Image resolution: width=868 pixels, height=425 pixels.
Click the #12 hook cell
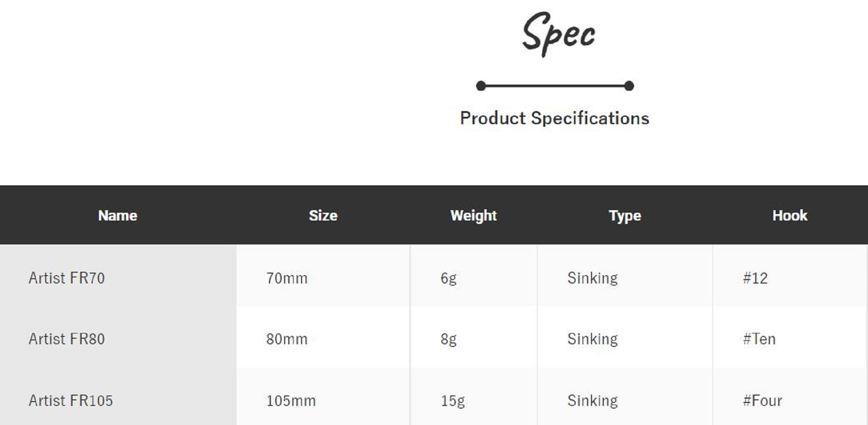pos(755,278)
